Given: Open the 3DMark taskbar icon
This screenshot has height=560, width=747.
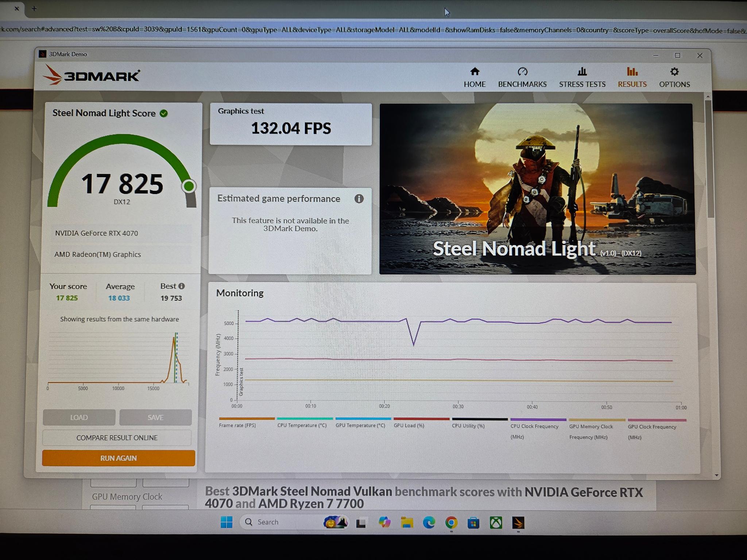Looking at the screenshot, I should pos(518,522).
